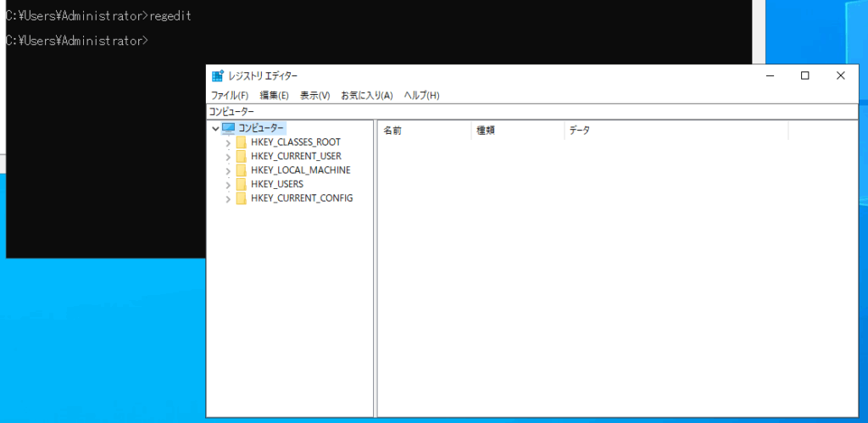This screenshot has height=423, width=868.
Task: Click the HKEY_CURRENT_USER folder icon
Action: (242, 156)
